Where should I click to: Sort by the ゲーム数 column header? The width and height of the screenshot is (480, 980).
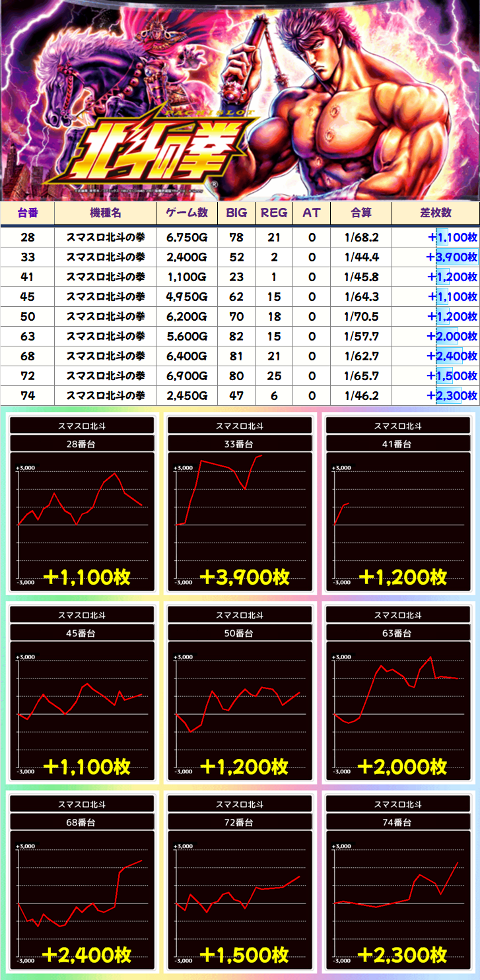187,213
